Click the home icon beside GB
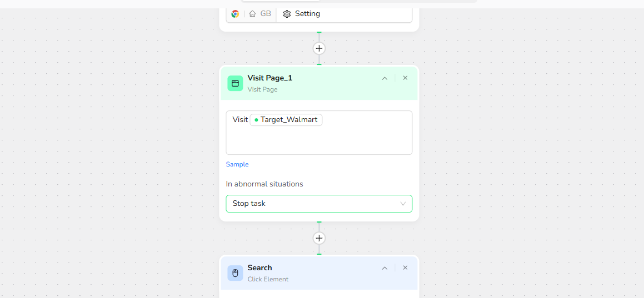644x298 pixels. pyautogui.click(x=252, y=14)
